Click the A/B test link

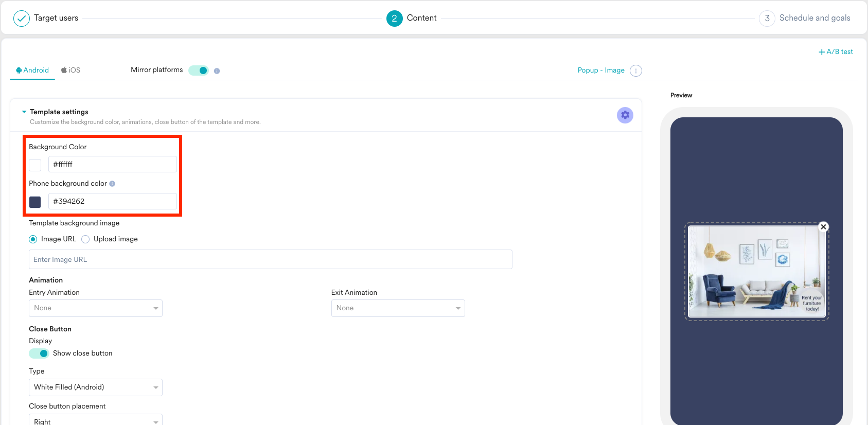click(836, 52)
